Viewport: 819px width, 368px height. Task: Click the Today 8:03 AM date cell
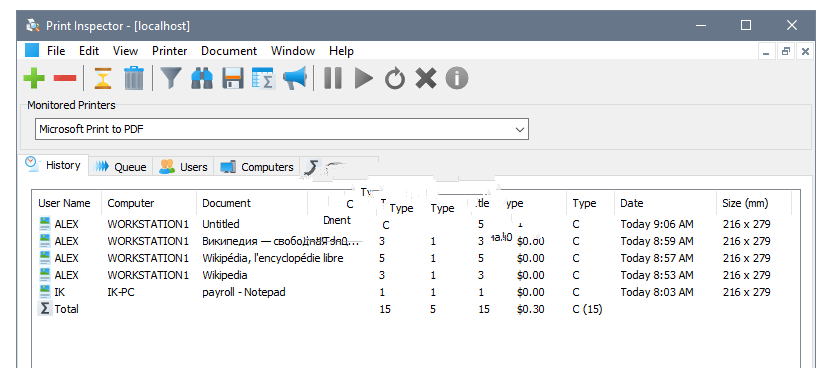click(x=657, y=292)
